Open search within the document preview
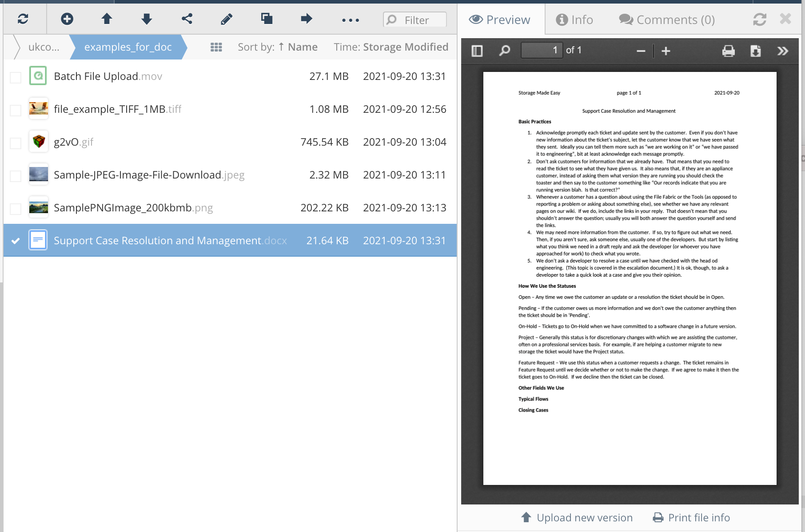 tap(504, 51)
